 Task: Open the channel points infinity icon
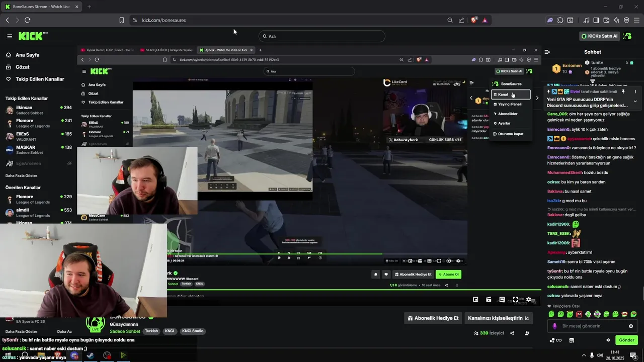coord(555,340)
